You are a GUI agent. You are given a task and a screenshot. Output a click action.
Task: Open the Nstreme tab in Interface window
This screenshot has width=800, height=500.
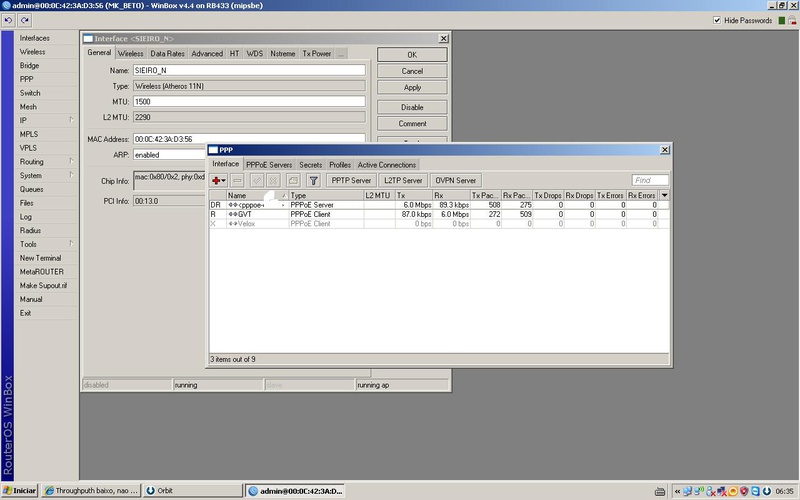coord(283,54)
